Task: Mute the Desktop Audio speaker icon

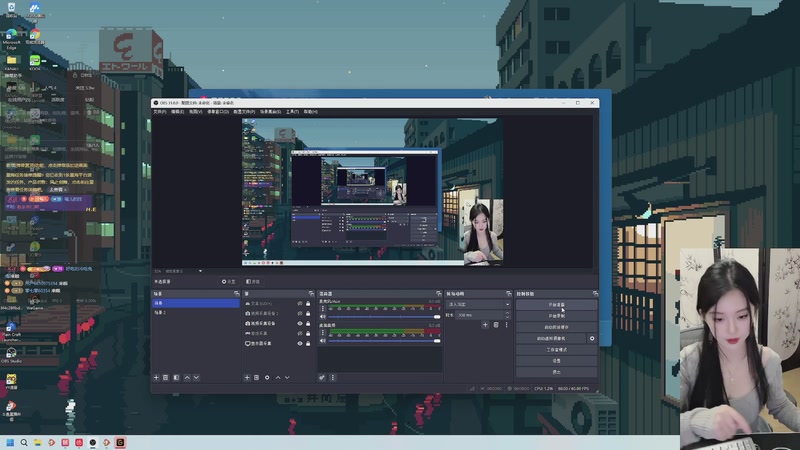Action: 322,341
